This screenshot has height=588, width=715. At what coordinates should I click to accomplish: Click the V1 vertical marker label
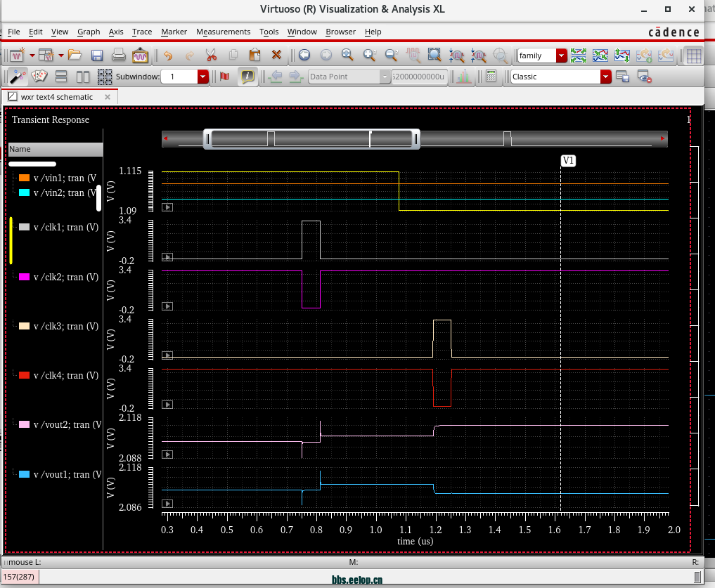pyautogui.click(x=568, y=160)
